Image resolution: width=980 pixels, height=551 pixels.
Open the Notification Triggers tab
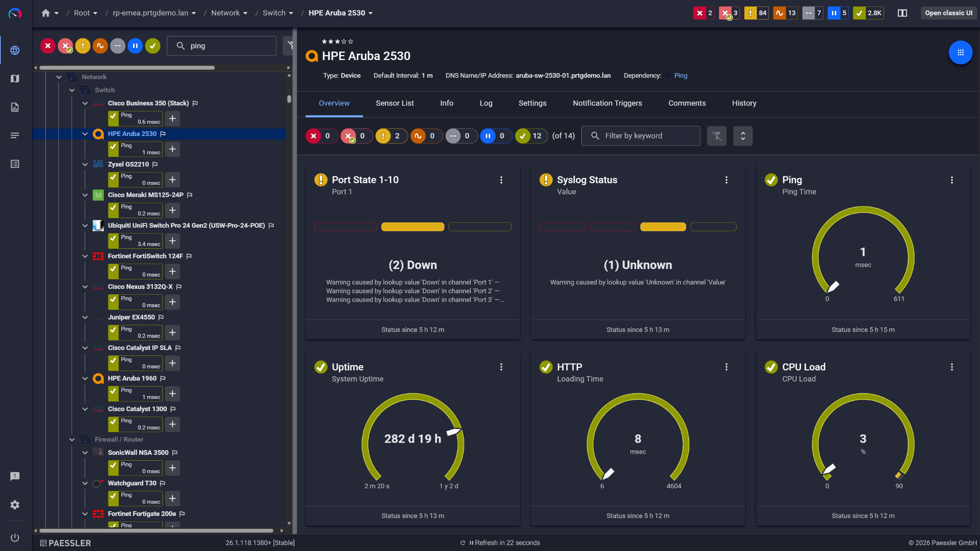coord(607,103)
